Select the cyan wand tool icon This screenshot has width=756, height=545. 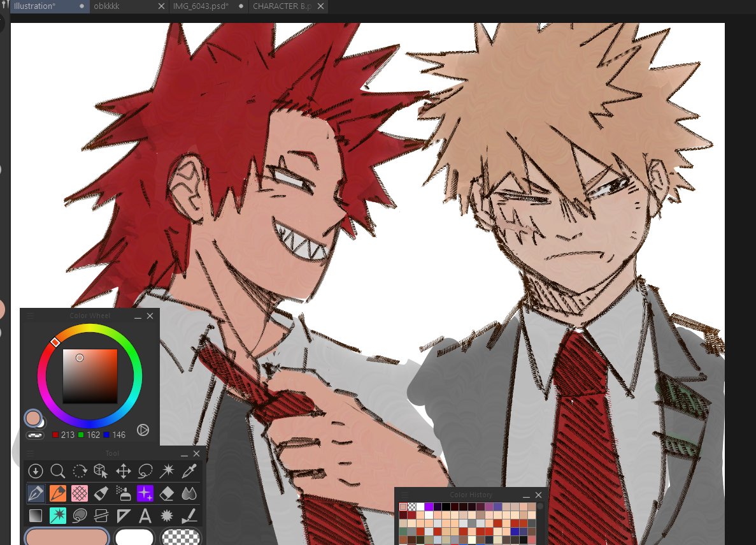pos(58,516)
